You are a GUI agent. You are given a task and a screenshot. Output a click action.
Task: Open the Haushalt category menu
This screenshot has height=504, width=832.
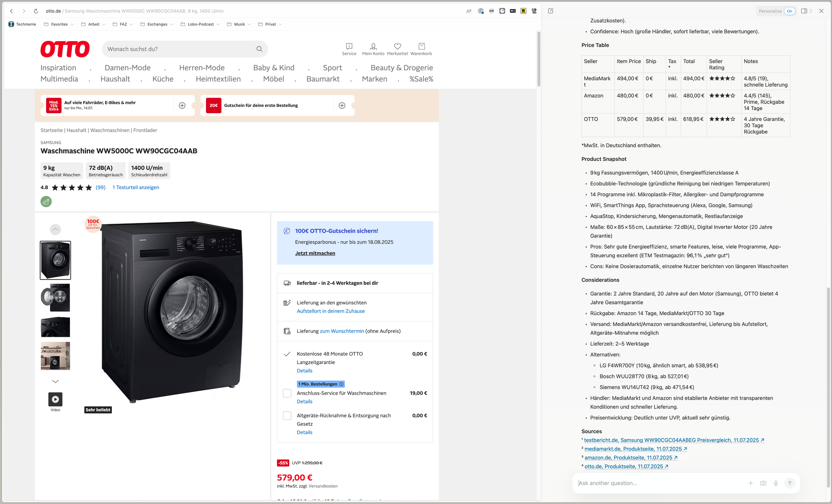[115, 79]
